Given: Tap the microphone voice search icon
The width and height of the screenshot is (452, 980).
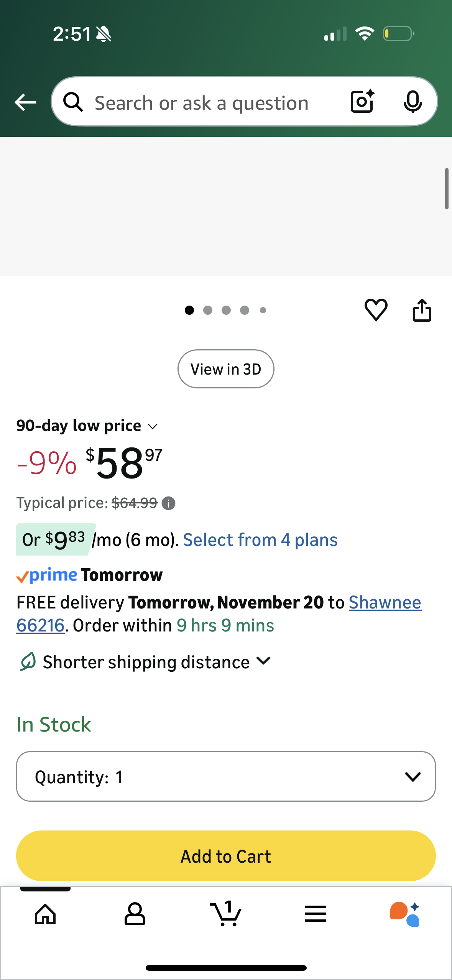Looking at the screenshot, I should pyautogui.click(x=413, y=102).
